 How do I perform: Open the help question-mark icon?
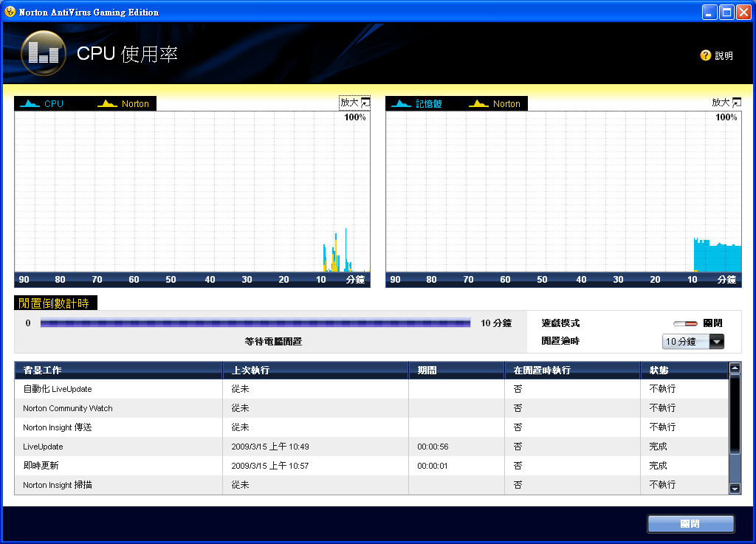[x=705, y=55]
